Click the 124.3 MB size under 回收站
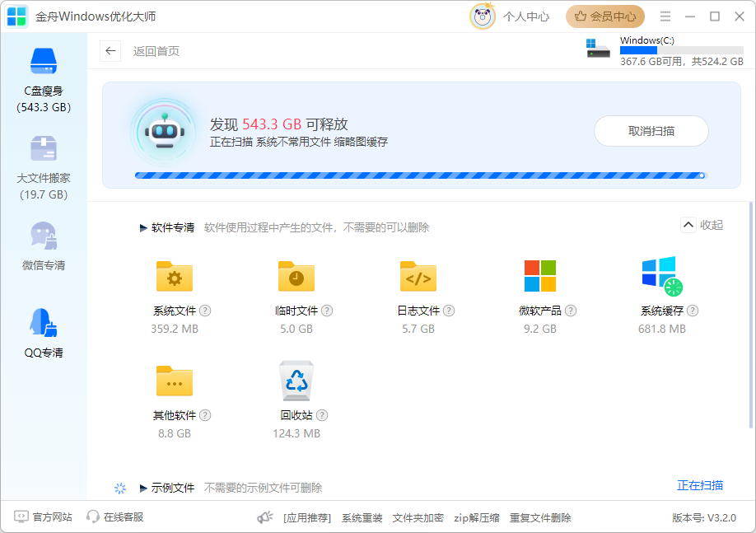This screenshot has height=533, width=756. pyautogui.click(x=296, y=433)
